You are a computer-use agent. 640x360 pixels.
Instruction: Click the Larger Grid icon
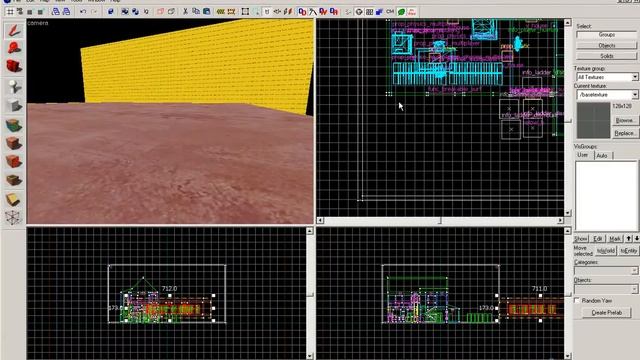[40, 12]
